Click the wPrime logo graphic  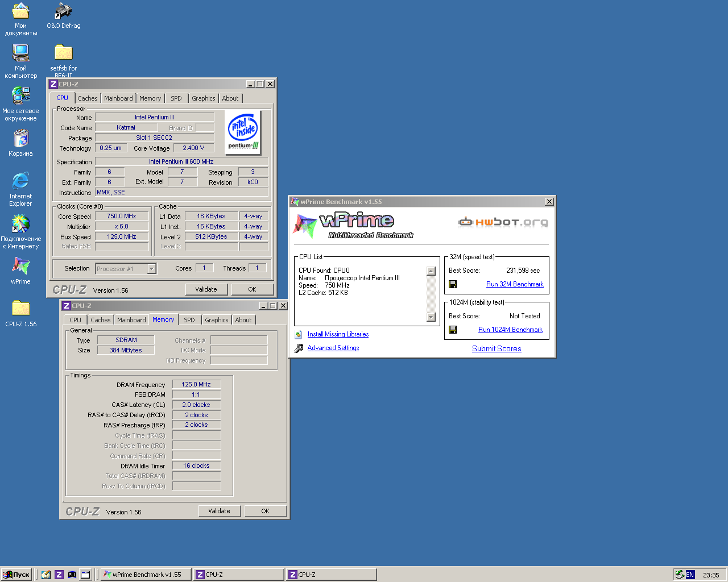coord(353,225)
